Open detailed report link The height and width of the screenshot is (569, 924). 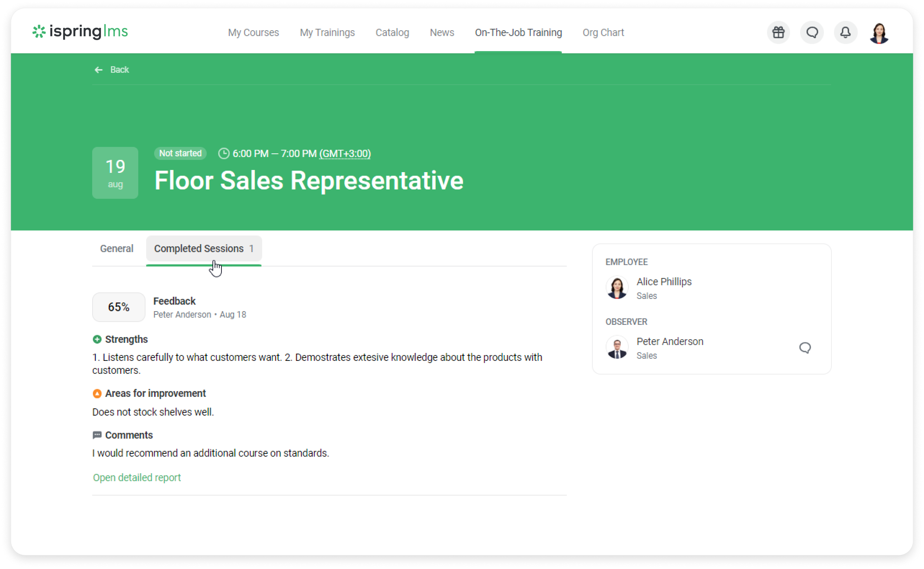point(137,478)
